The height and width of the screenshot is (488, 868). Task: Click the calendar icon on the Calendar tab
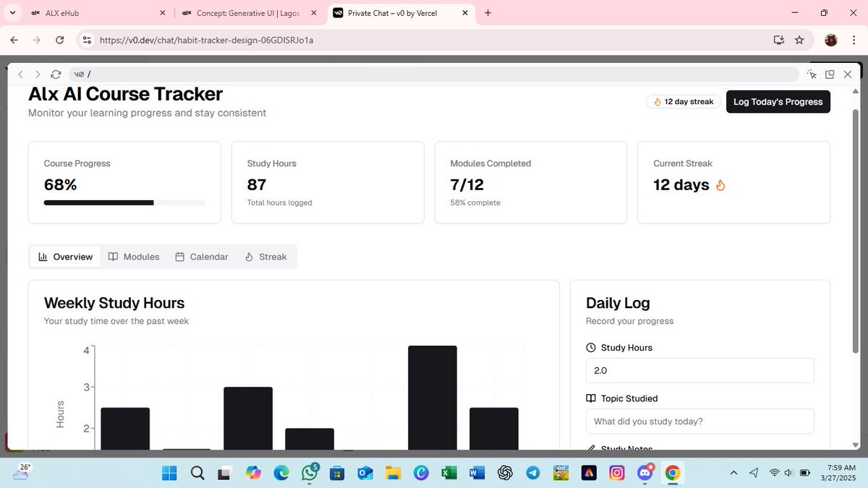(x=179, y=257)
